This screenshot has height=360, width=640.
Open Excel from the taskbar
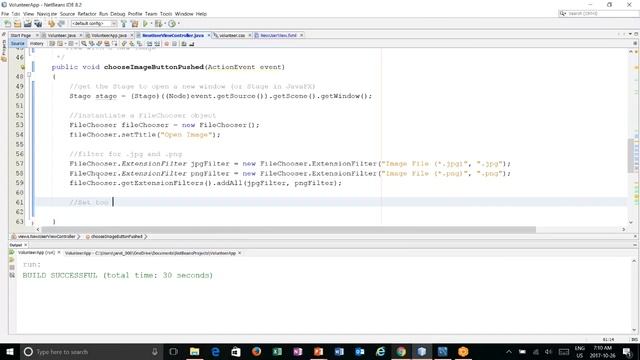coord(278,351)
